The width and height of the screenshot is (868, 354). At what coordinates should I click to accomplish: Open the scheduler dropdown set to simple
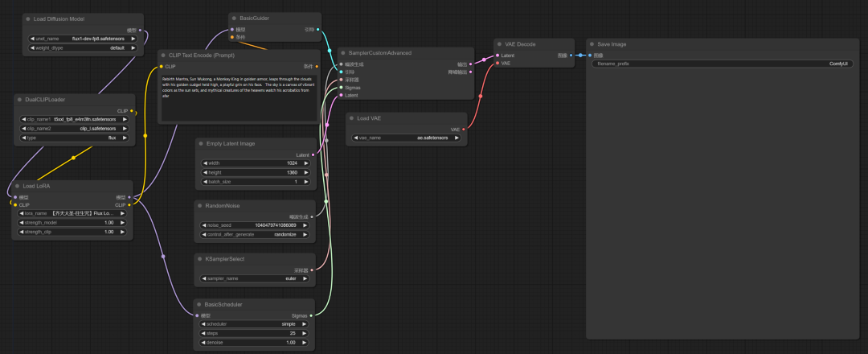point(255,324)
